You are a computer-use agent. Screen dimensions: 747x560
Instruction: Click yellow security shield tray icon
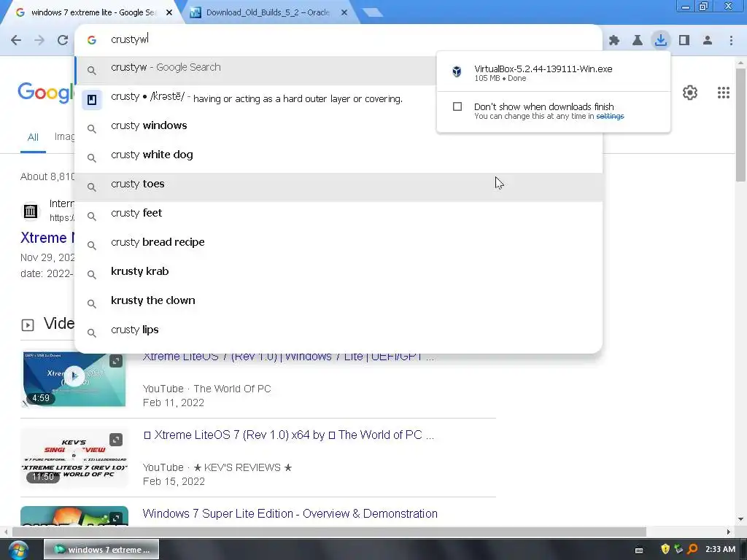(x=665, y=549)
